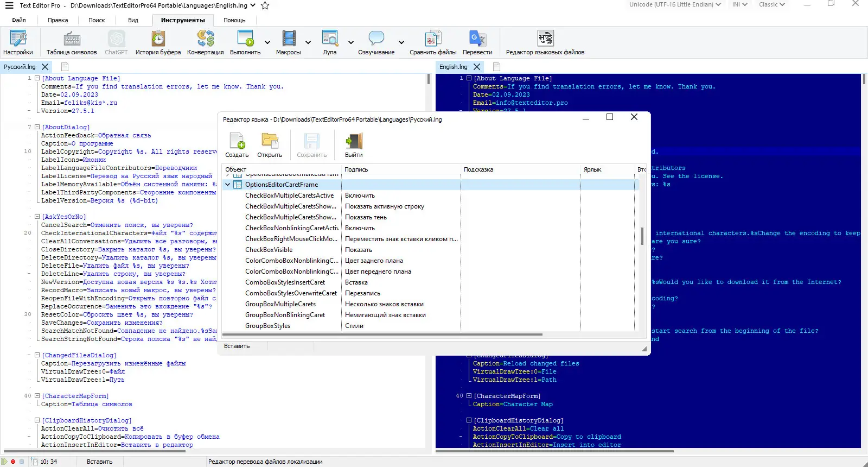Close the Русский.lng file tab
The height and width of the screenshot is (467, 868).
45,67
